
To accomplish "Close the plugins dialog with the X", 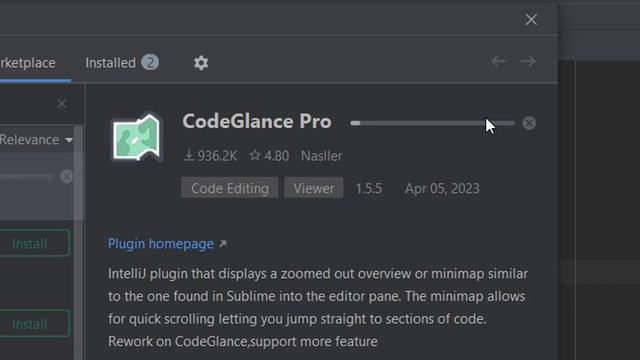I will pos(531,19).
